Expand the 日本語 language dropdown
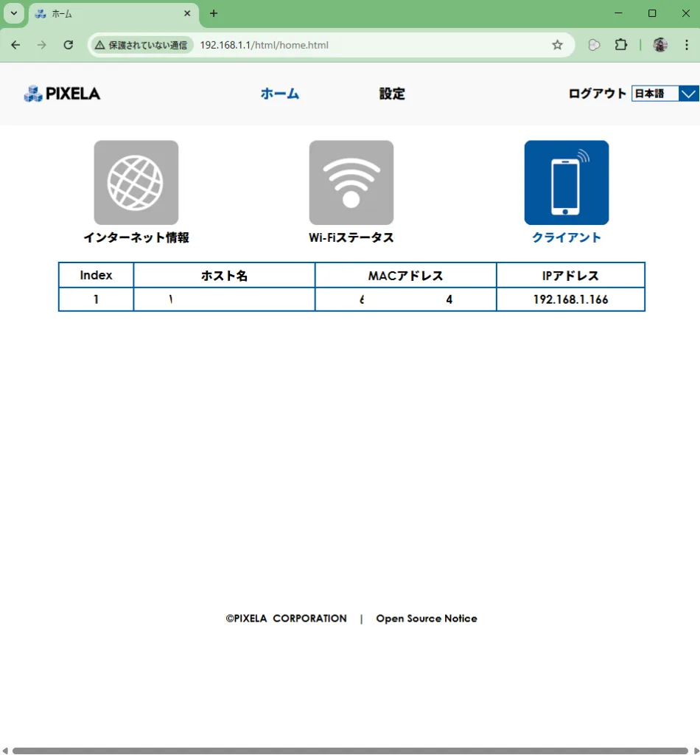This screenshot has height=755, width=700. tap(665, 94)
